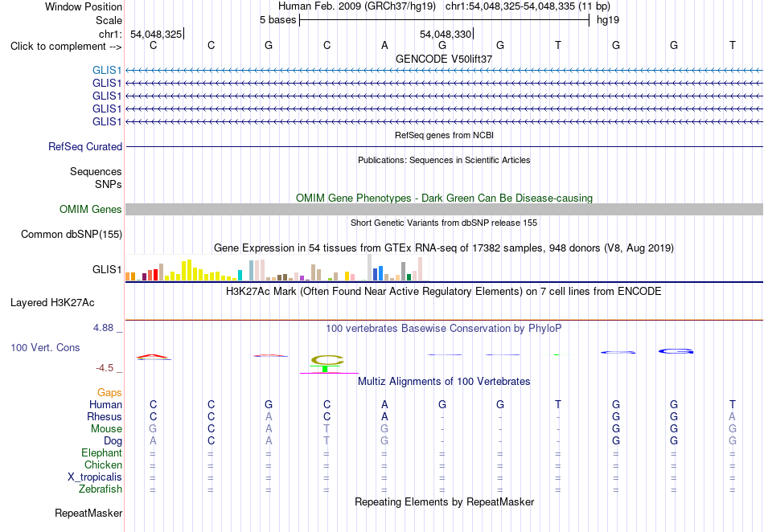The height and width of the screenshot is (532, 764).
Task: Click the Scale track label
Action: click(x=109, y=20)
